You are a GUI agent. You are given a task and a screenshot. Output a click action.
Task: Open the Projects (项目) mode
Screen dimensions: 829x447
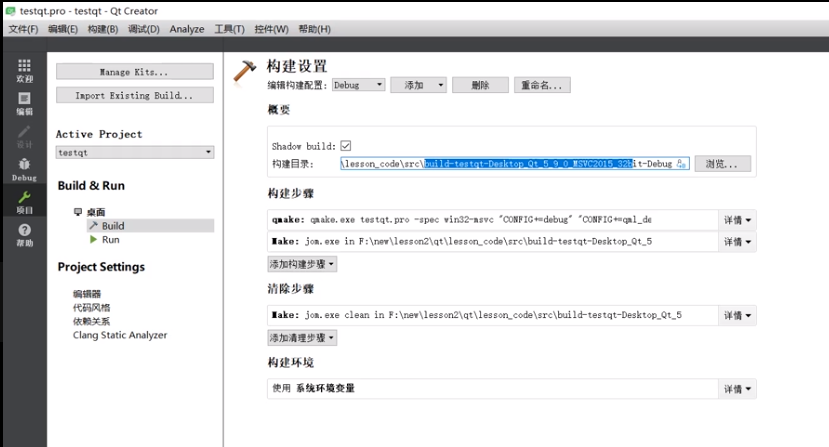click(24, 202)
